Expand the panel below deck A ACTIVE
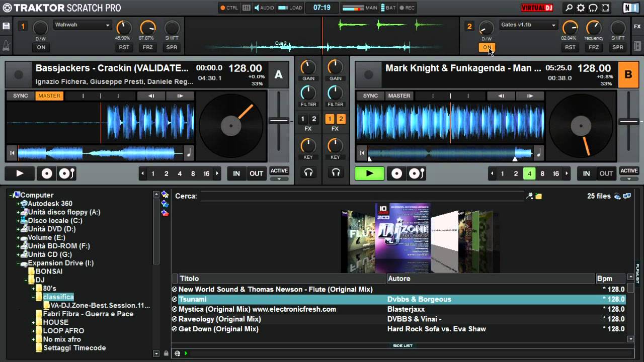This screenshot has width=644, height=362. tap(279, 179)
